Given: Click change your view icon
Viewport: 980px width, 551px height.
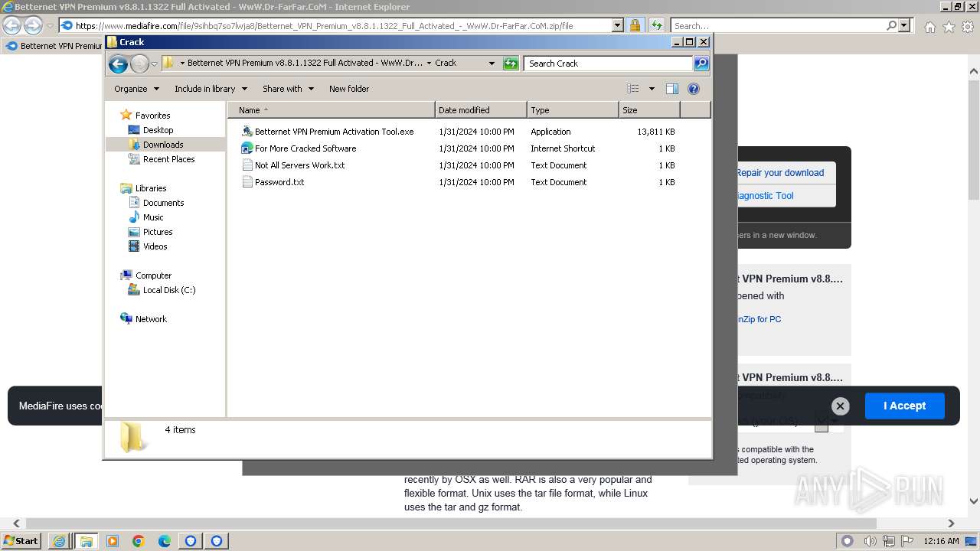Looking at the screenshot, I should tap(633, 89).
